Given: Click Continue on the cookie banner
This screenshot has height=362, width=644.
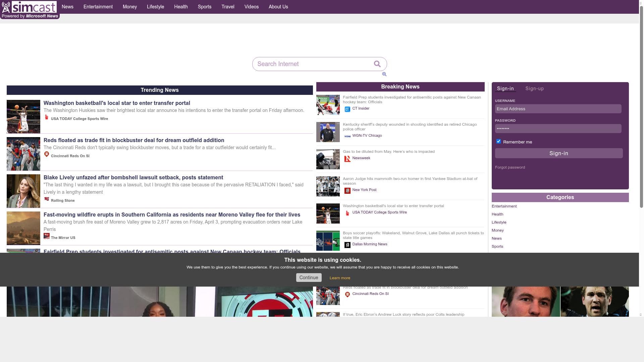Looking at the screenshot, I should (309, 278).
